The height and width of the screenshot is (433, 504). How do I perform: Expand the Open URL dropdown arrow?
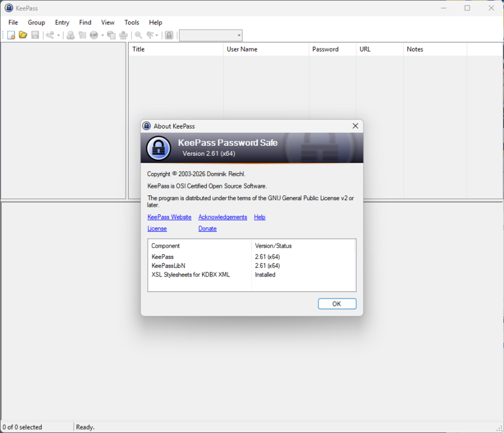[x=102, y=36]
